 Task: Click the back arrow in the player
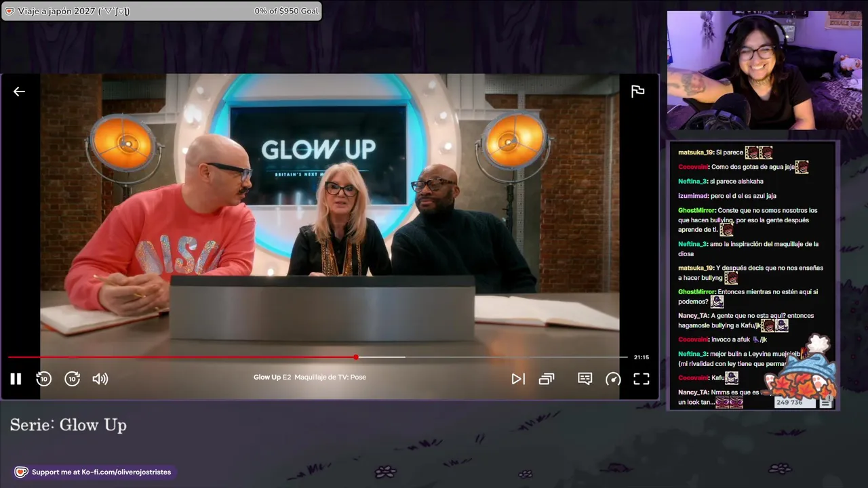[x=19, y=91]
